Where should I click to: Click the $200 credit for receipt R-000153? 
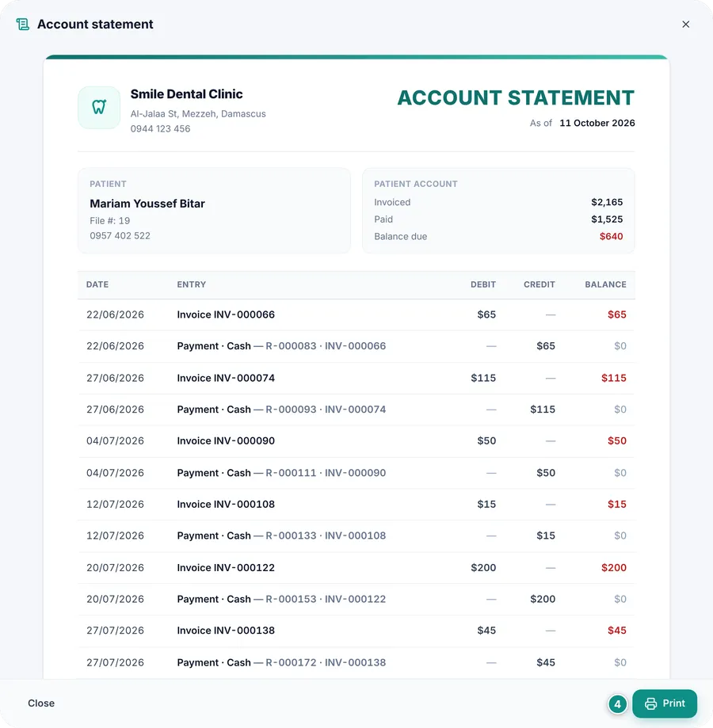pyautogui.click(x=543, y=599)
